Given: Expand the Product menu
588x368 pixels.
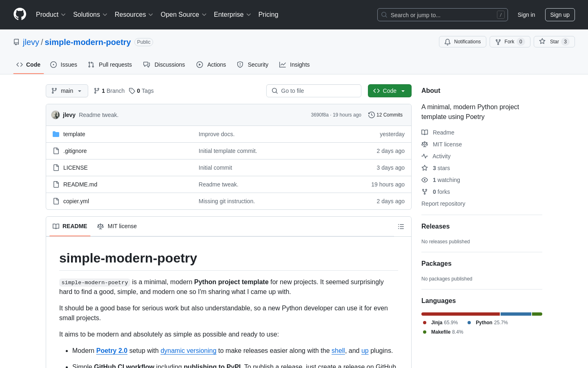Looking at the screenshot, I should [x=51, y=14].
